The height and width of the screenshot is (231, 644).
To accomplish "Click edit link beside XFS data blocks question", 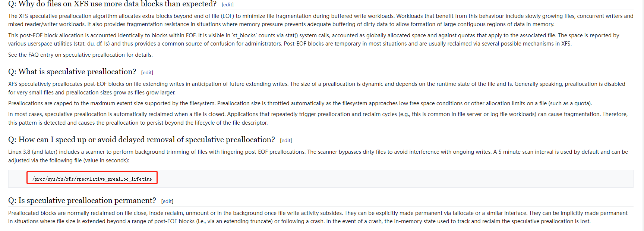I will point(227,5).
